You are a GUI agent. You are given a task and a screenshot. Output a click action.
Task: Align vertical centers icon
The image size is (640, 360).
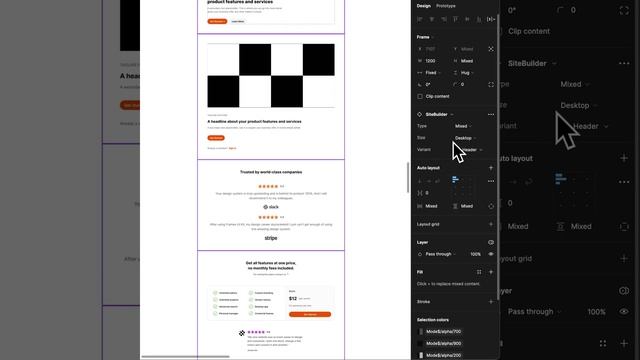pos(467,19)
